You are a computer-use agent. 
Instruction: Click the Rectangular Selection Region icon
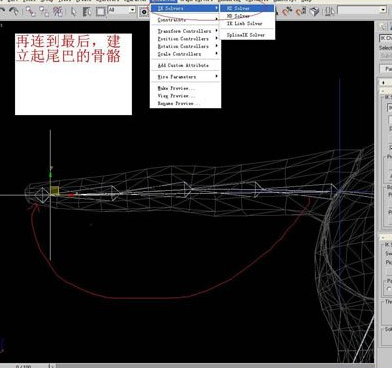pyautogui.click(x=100, y=12)
